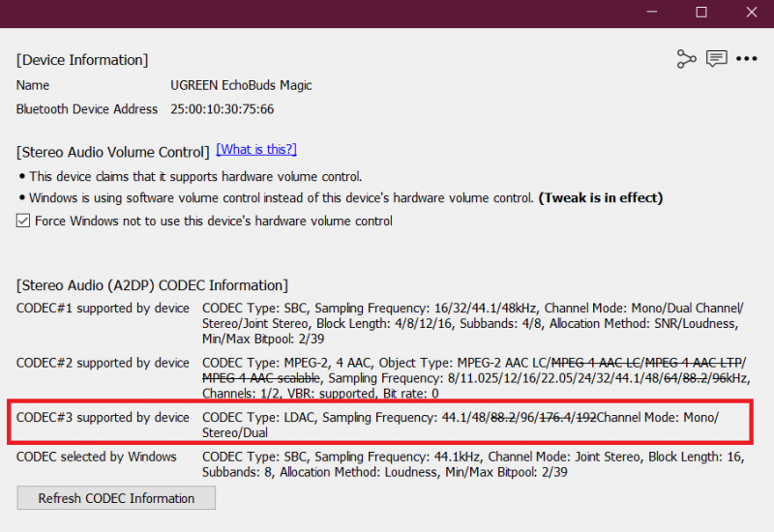
Task: Click the 'Name' field label
Action: click(x=33, y=85)
